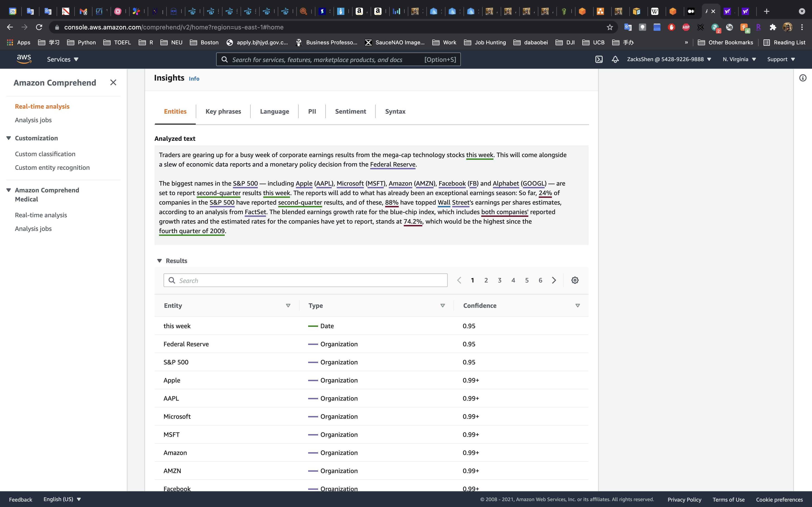This screenshot has height=507, width=812.
Task: Click the notifications bell icon
Action: point(615,59)
